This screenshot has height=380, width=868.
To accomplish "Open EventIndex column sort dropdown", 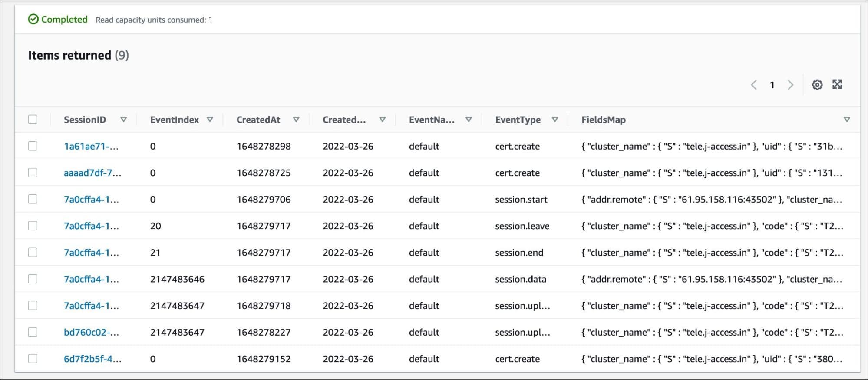I will (210, 120).
